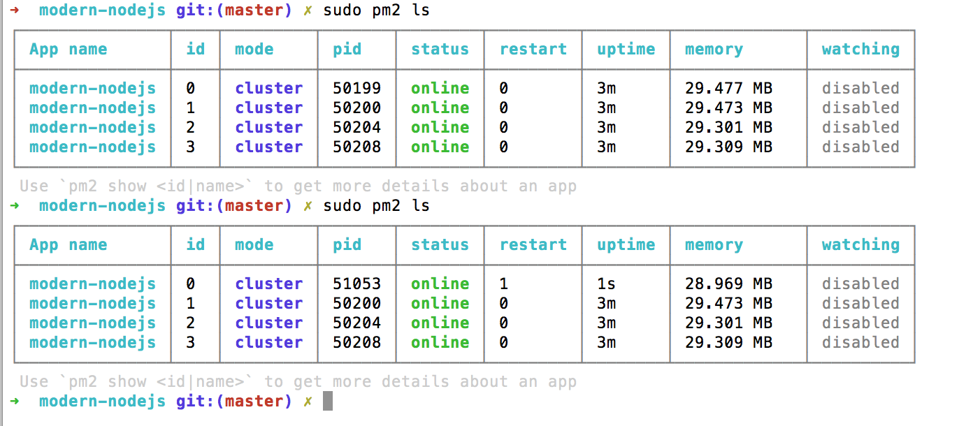Click first 'Use pm2 show' hint line
980x426 pixels.
pyautogui.click(x=298, y=186)
